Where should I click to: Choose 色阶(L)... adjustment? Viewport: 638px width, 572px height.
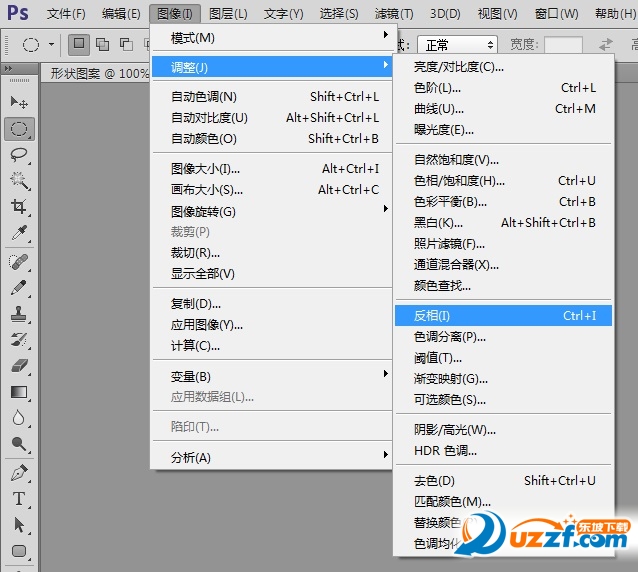(x=503, y=87)
